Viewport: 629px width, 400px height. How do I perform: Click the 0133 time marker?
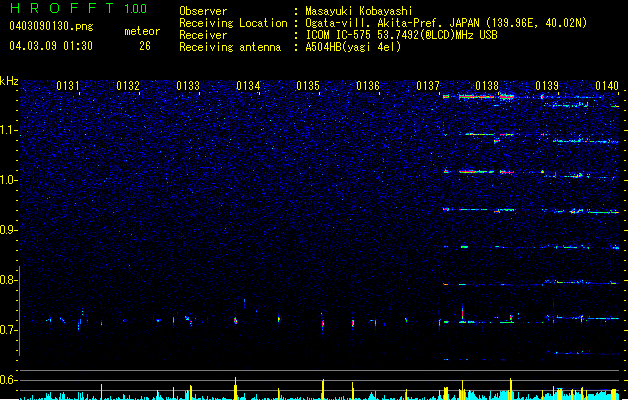(x=188, y=86)
